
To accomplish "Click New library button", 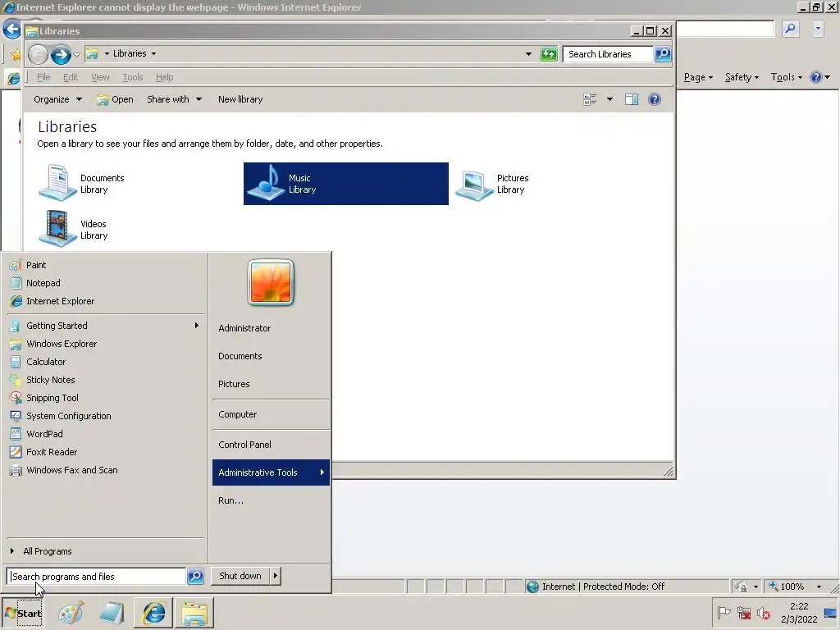I will [x=240, y=99].
